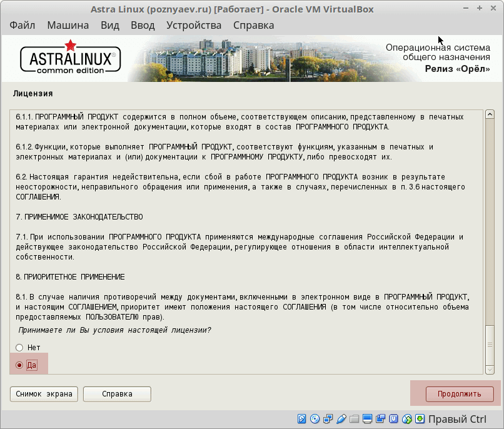504x429 pixels.
Task: Click the Продолжить button
Action: tap(460, 394)
